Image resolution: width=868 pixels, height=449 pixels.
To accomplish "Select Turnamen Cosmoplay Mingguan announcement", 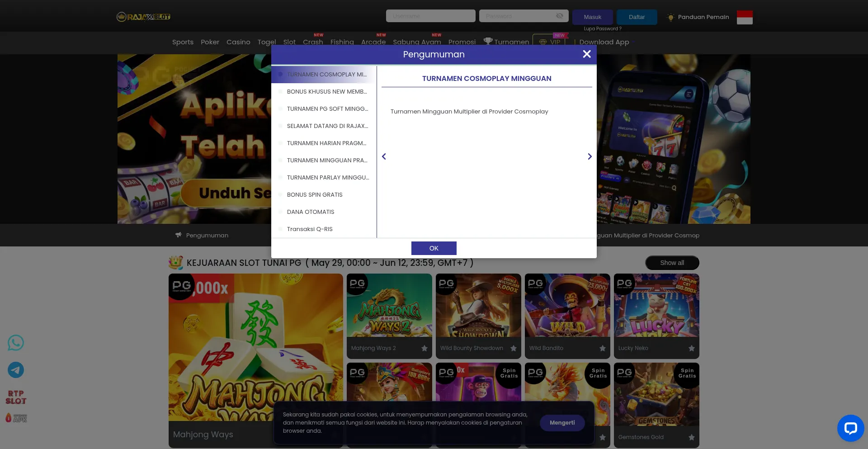I will 324,75.
